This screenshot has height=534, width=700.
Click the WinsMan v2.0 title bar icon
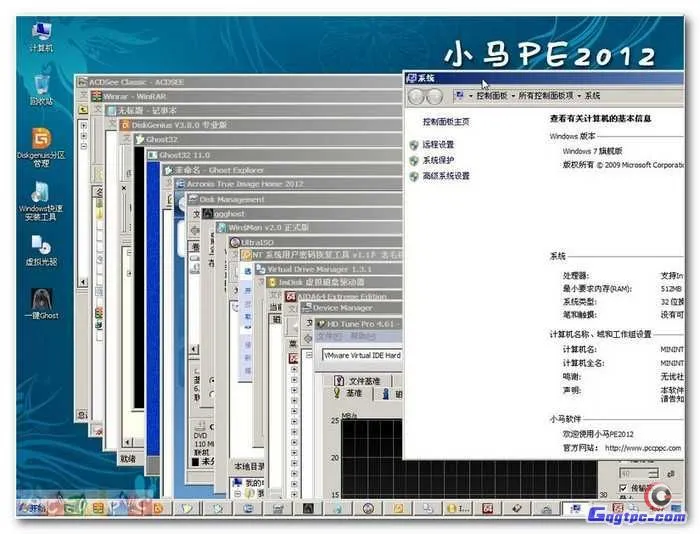point(222,228)
